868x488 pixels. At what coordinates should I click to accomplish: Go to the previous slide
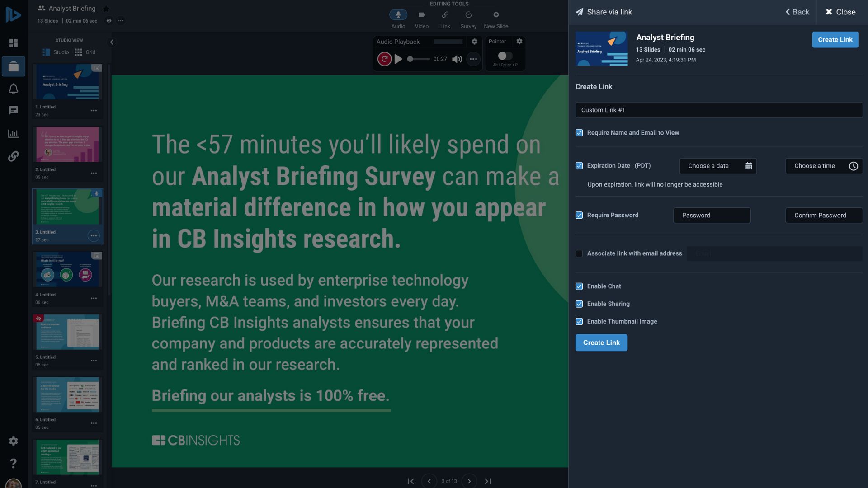pos(429,481)
